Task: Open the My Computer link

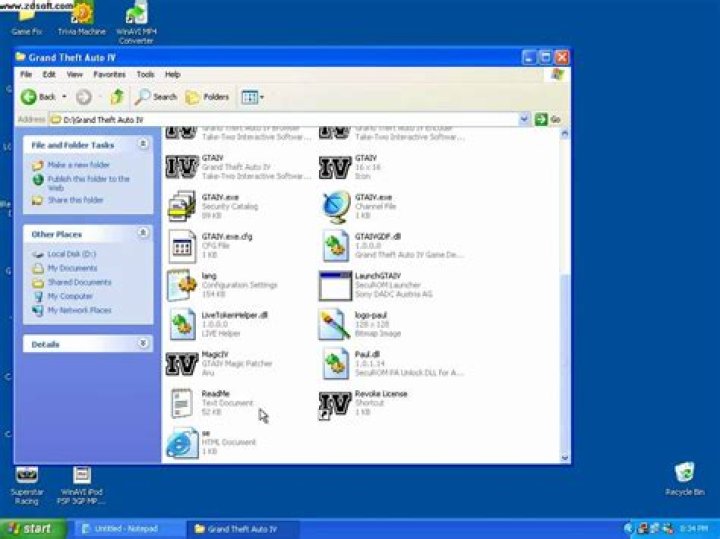Action: pos(70,297)
